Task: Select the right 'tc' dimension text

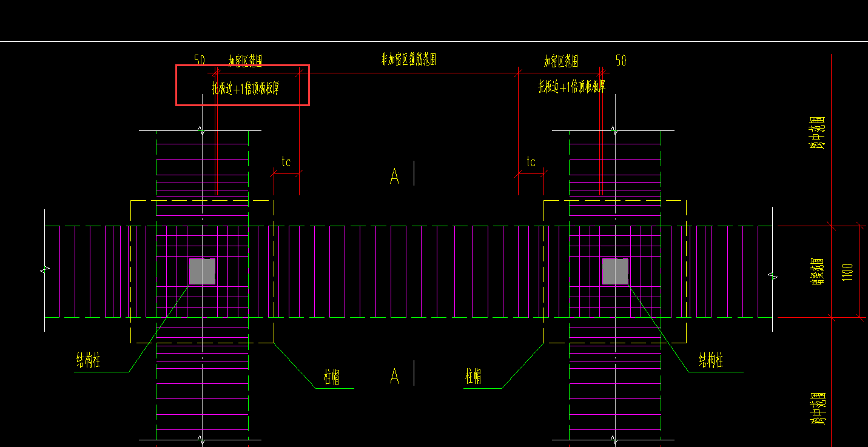Action: click(x=531, y=161)
